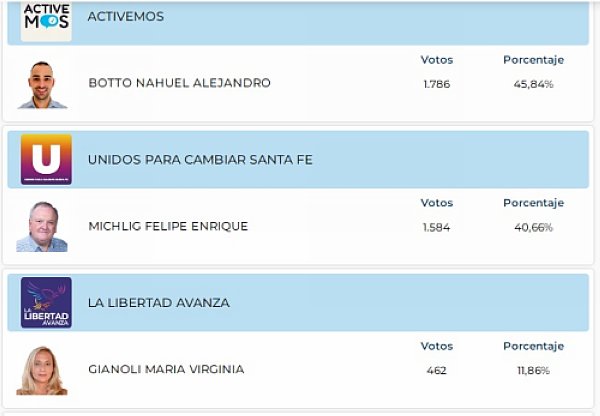
Task: Click Gianoli's vote count 462
Action: tap(437, 370)
